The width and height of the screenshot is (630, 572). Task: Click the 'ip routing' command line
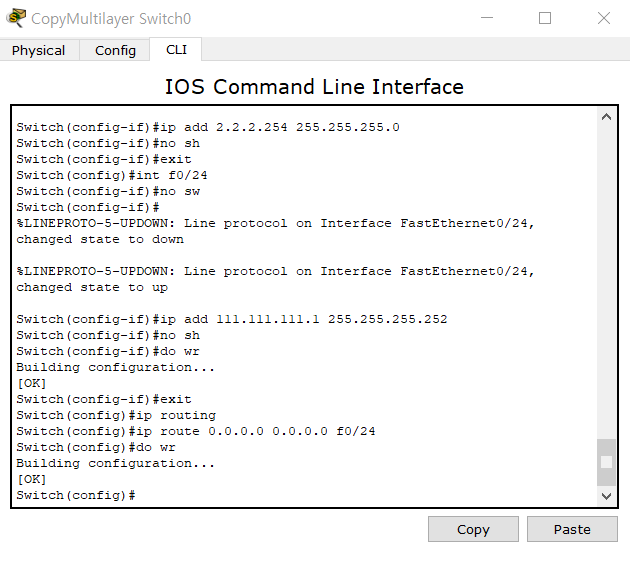[x=116, y=415]
